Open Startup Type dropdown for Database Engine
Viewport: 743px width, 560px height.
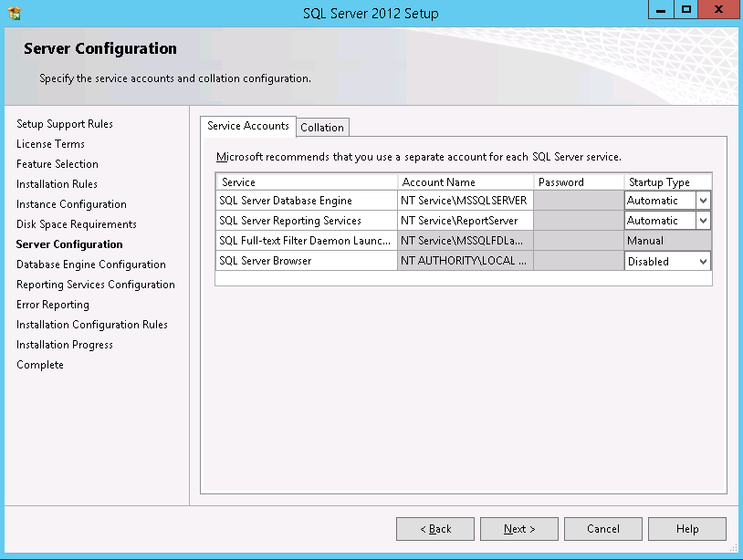point(703,201)
